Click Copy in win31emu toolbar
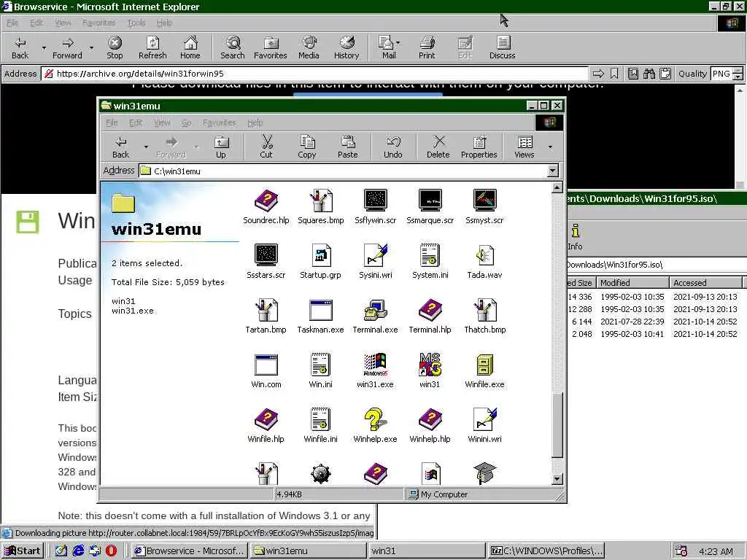The image size is (747, 560). [x=307, y=147]
